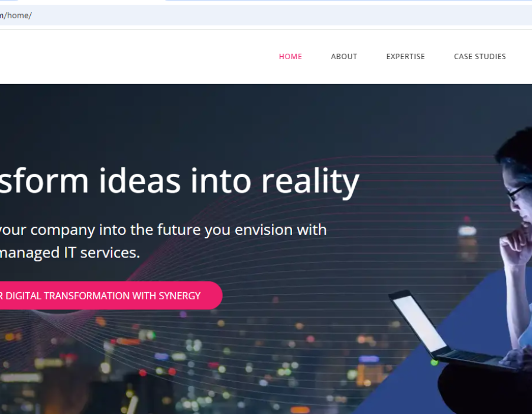Click the blurred white light above woman's hand

tap(467, 231)
